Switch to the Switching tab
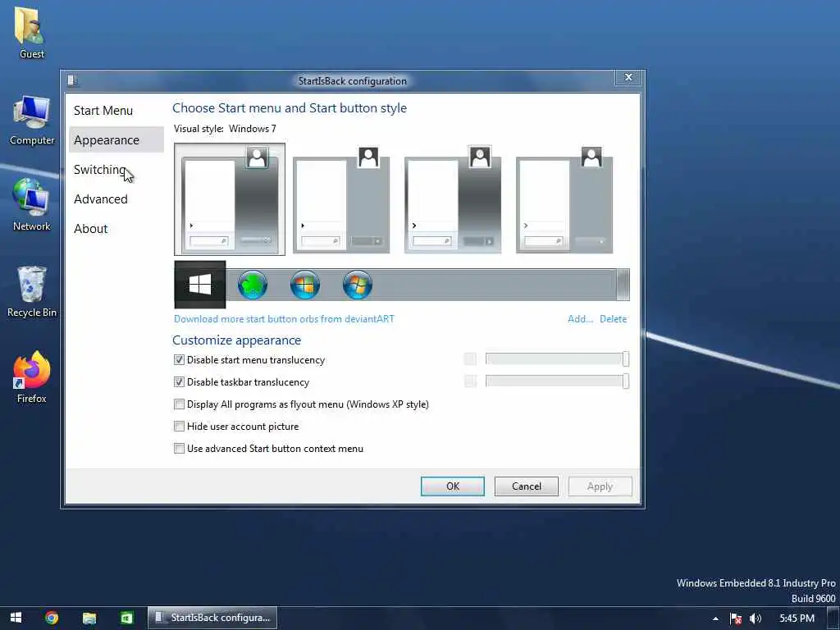Screen dimensions: 840x630 pos(116,169)
